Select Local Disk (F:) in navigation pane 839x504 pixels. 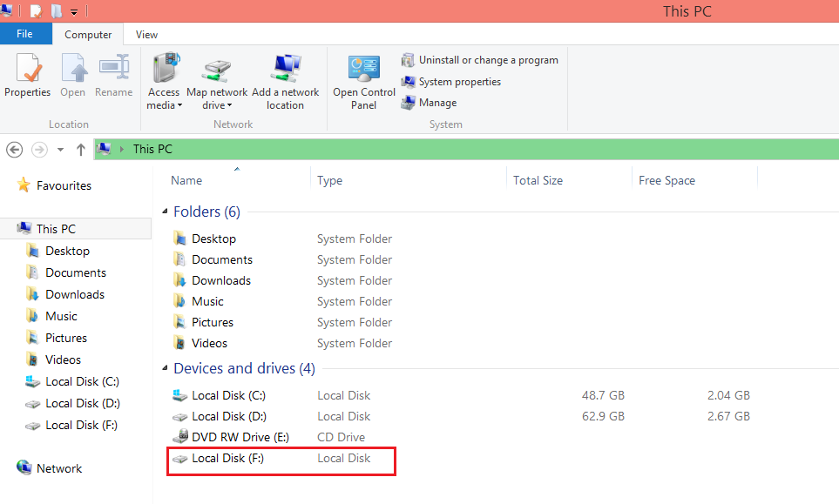tap(81, 425)
